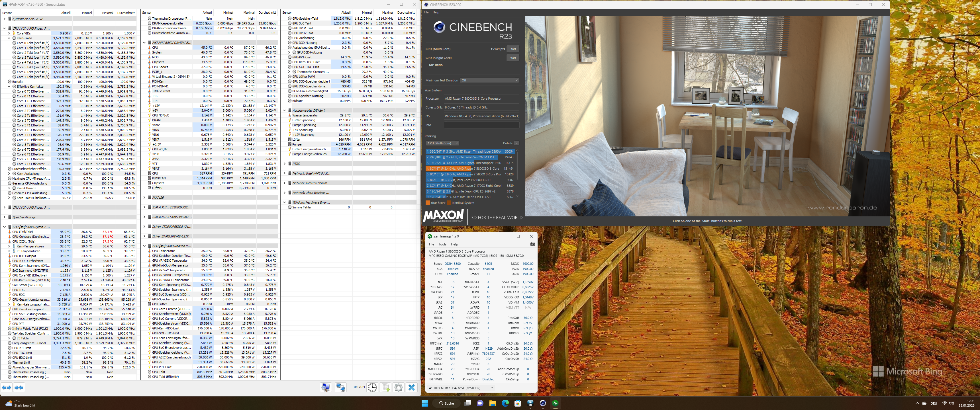Open the CPU (Multi Core) ranking dropdown

point(442,143)
